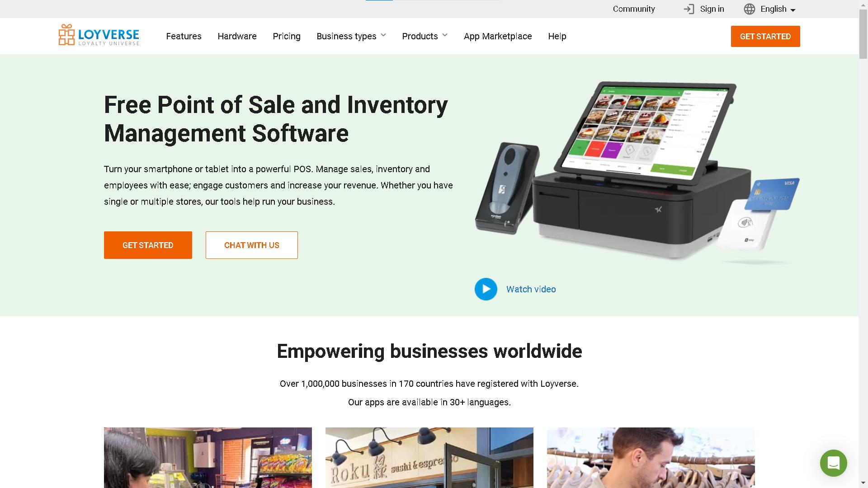The width and height of the screenshot is (868, 488).
Task: Click the retail store thumbnail image
Action: (651, 458)
